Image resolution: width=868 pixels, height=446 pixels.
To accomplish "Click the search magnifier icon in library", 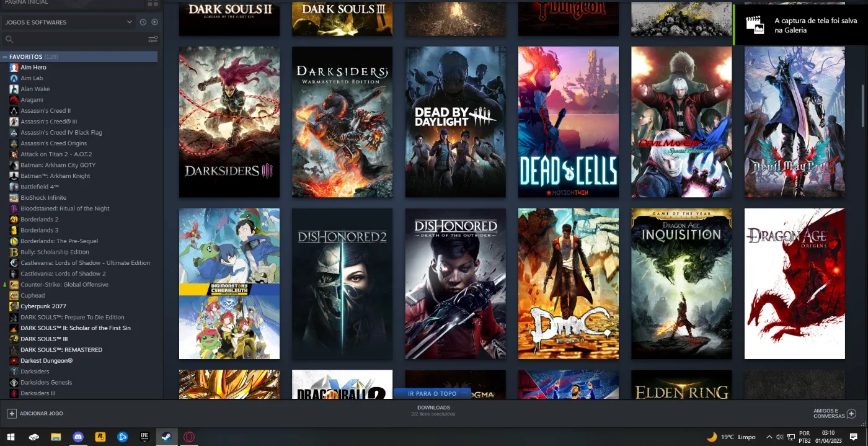I will pos(9,40).
